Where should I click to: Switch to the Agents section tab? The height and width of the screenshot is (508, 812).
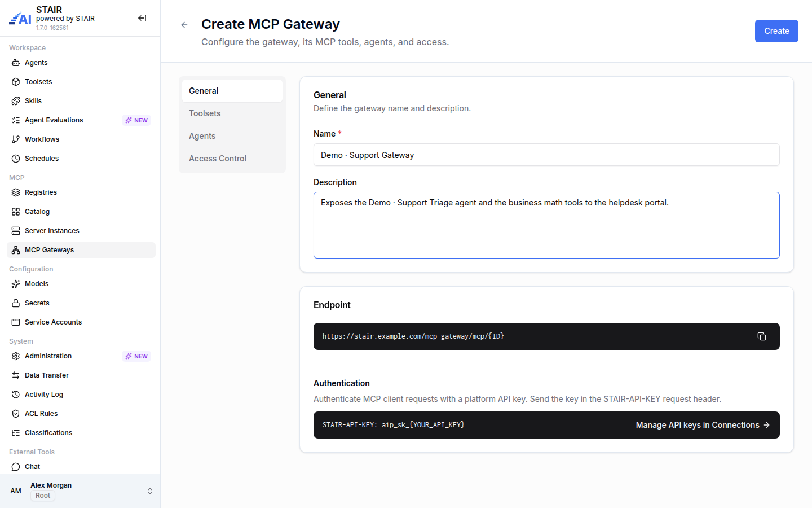point(232,136)
